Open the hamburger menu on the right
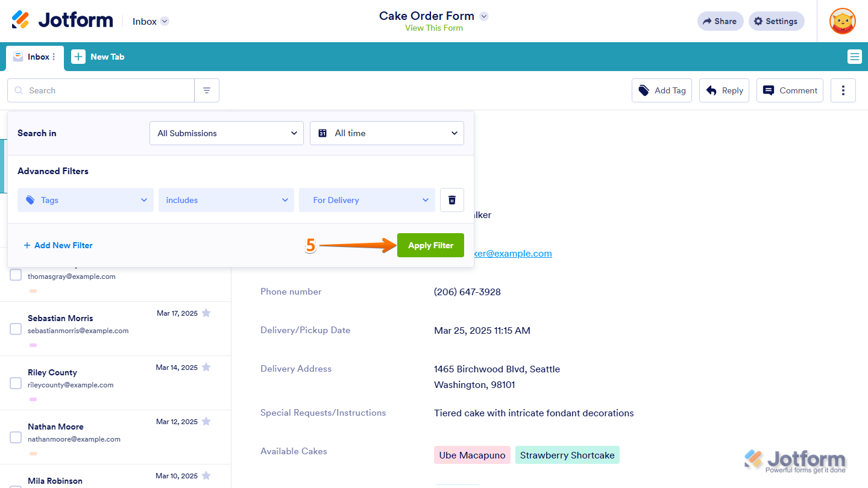This screenshot has width=868, height=488. click(x=854, y=56)
